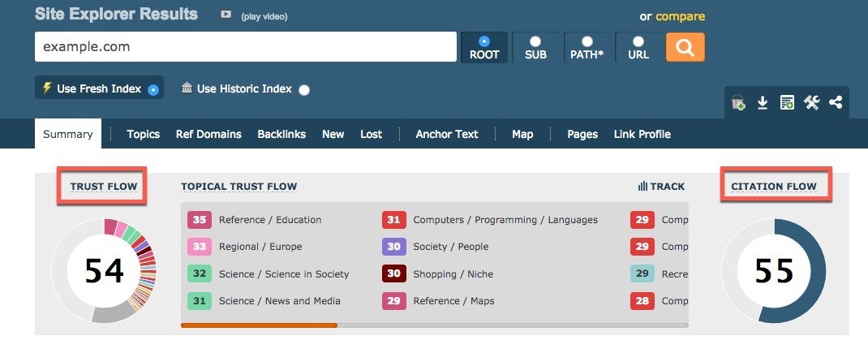The image size is (868, 353).
Task: Open the tools hammer-wrench icon
Action: pyautogui.click(x=811, y=103)
